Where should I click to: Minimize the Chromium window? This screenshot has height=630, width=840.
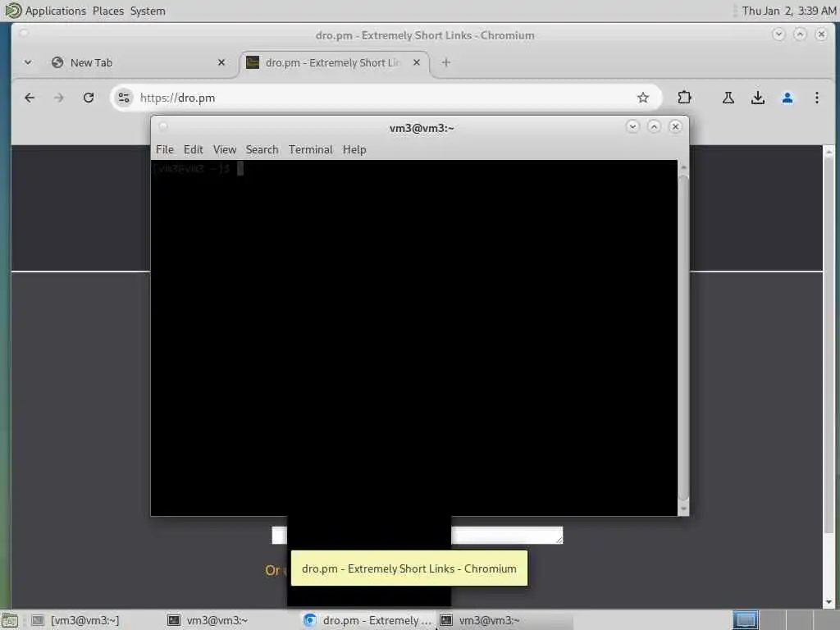pos(778,34)
